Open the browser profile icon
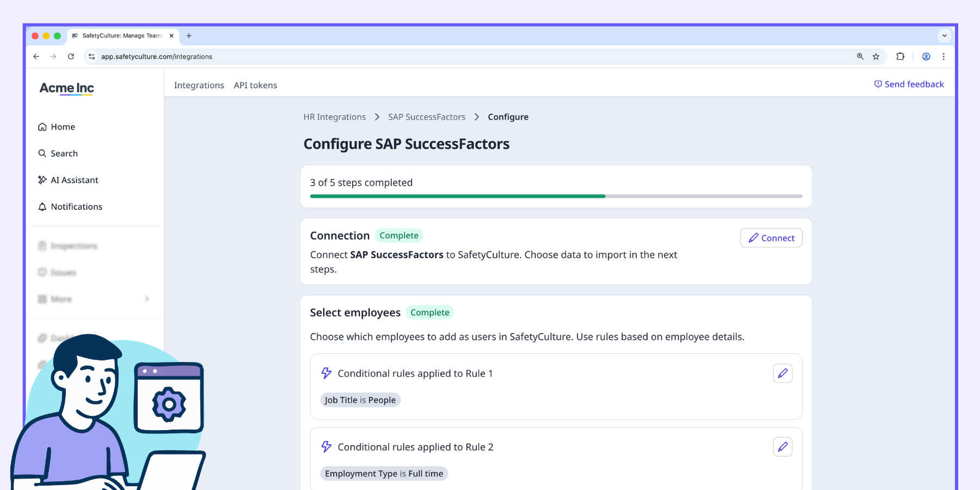The image size is (980, 490). click(x=926, y=57)
